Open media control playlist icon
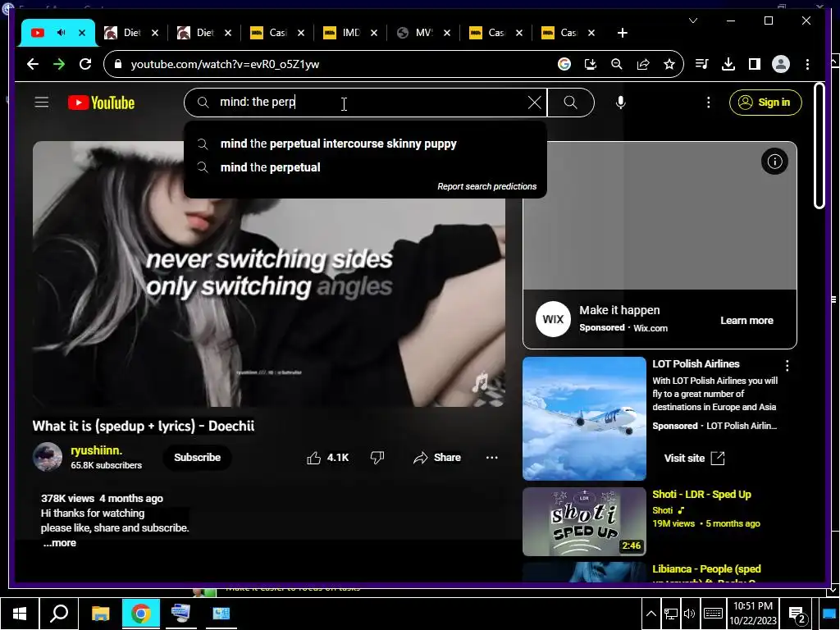840x630 pixels. (x=701, y=64)
